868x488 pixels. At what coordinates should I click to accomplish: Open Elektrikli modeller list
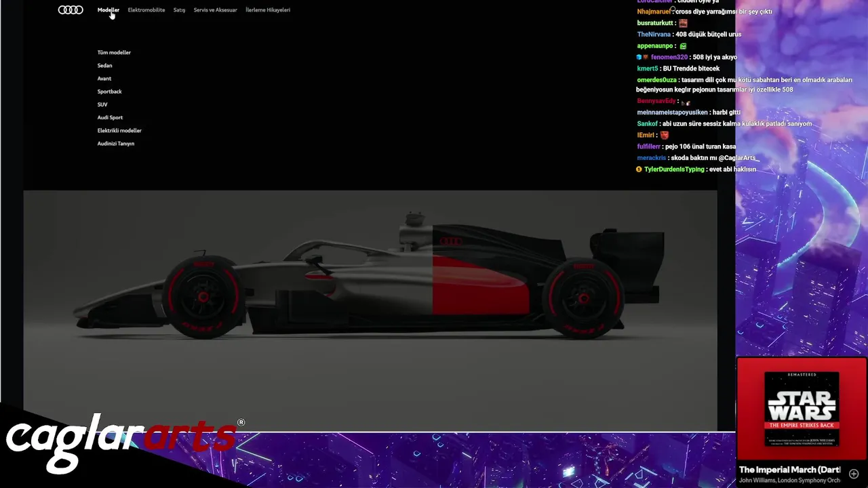coord(119,130)
